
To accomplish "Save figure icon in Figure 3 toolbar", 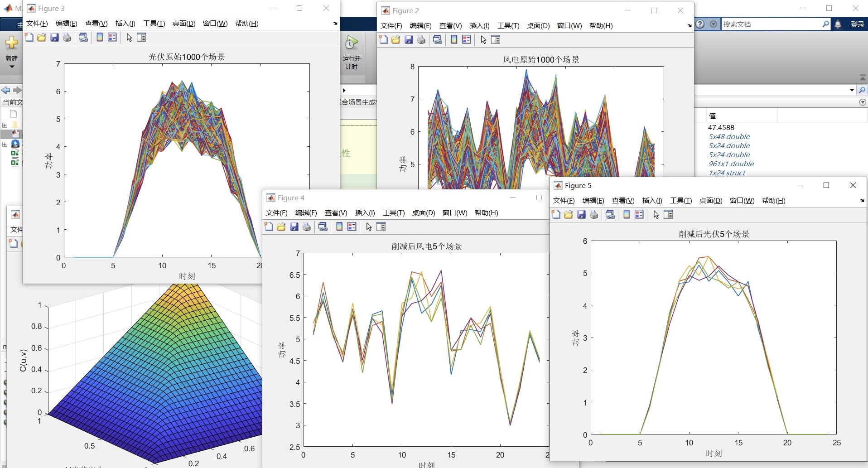I will (54, 38).
